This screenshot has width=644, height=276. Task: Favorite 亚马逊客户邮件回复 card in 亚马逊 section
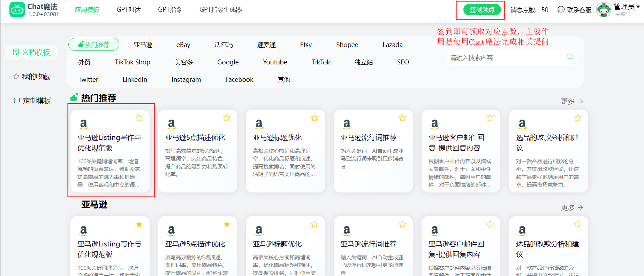pyautogui.click(x=490, y=224)
